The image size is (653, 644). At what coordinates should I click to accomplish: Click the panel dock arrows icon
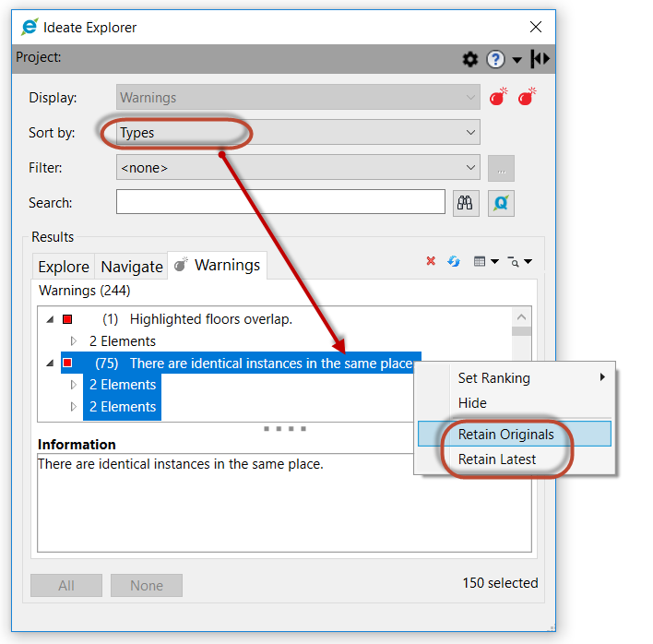tap(540, 59)
